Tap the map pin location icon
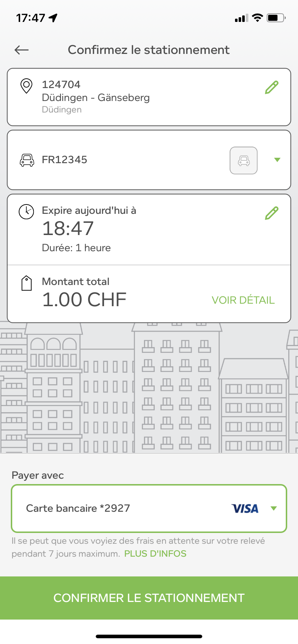 pyautogui.click(x=26, y=86)
